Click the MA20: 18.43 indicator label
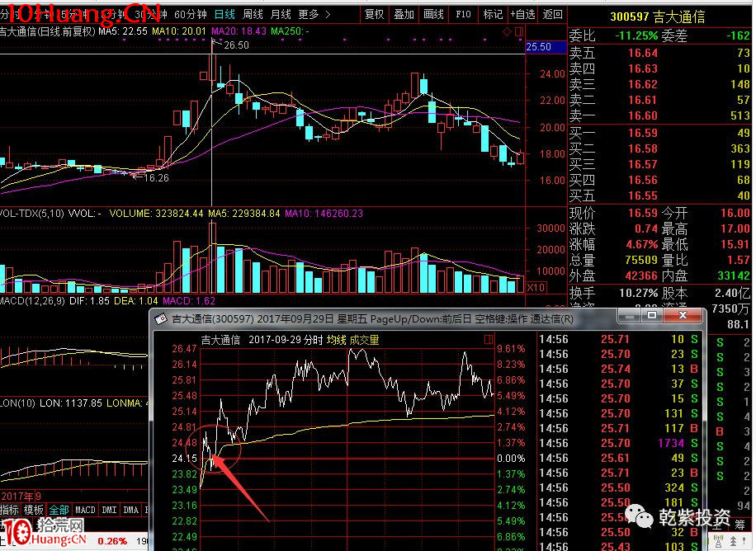Viewport: 756px width, 551px height. (239, 31)
